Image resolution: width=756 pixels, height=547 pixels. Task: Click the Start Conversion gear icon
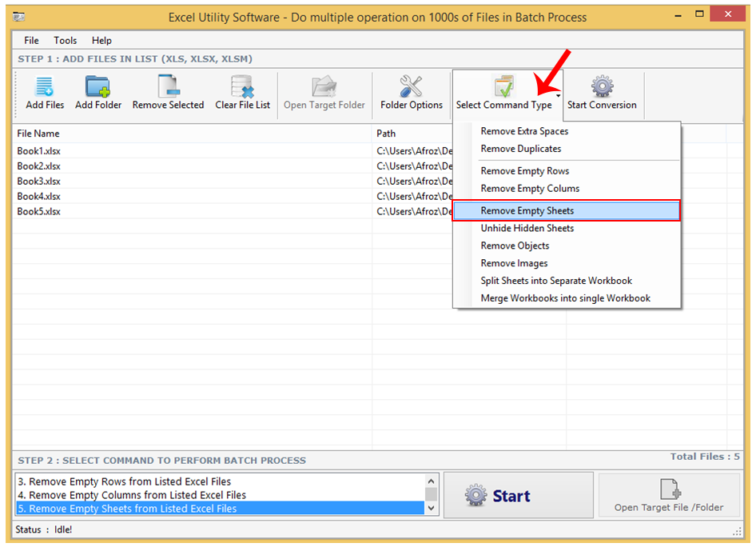click(x=603, y=86)
